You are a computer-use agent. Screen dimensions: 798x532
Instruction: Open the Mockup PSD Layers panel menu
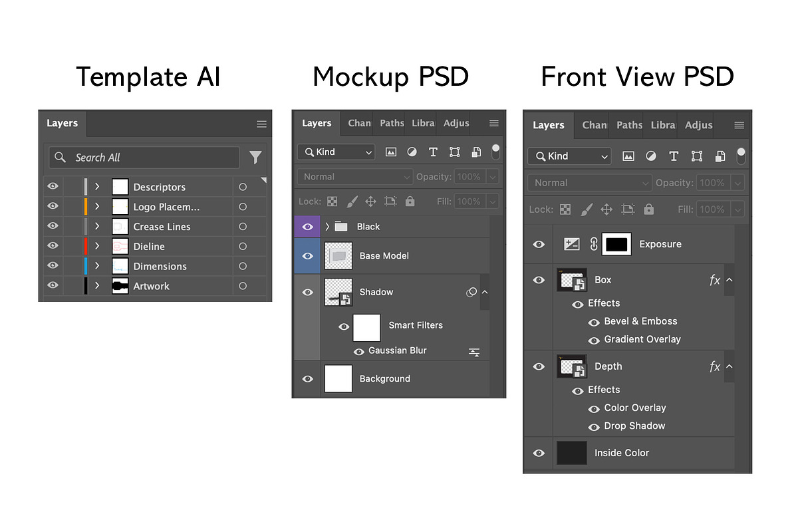coord(493,123)
